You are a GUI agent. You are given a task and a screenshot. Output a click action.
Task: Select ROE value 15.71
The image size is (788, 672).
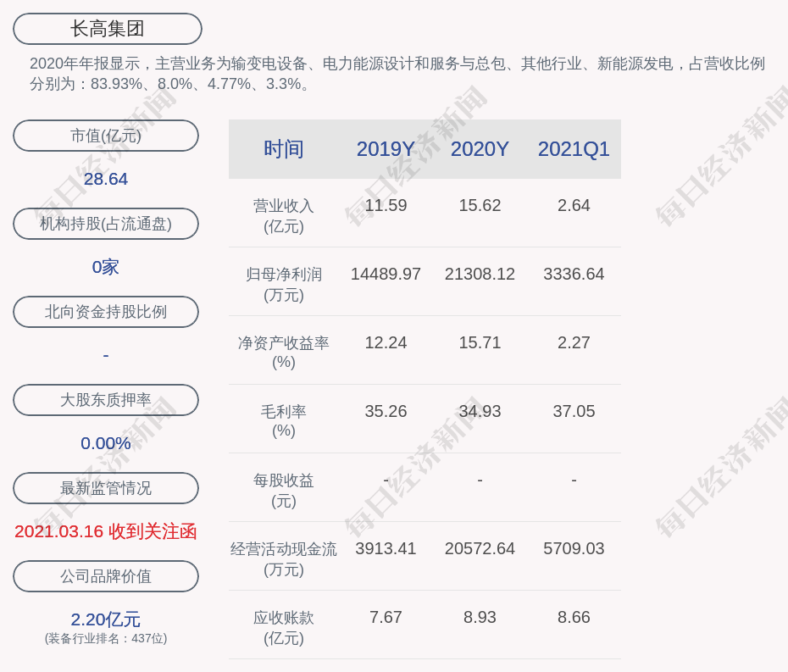click(x=480, y=343)
